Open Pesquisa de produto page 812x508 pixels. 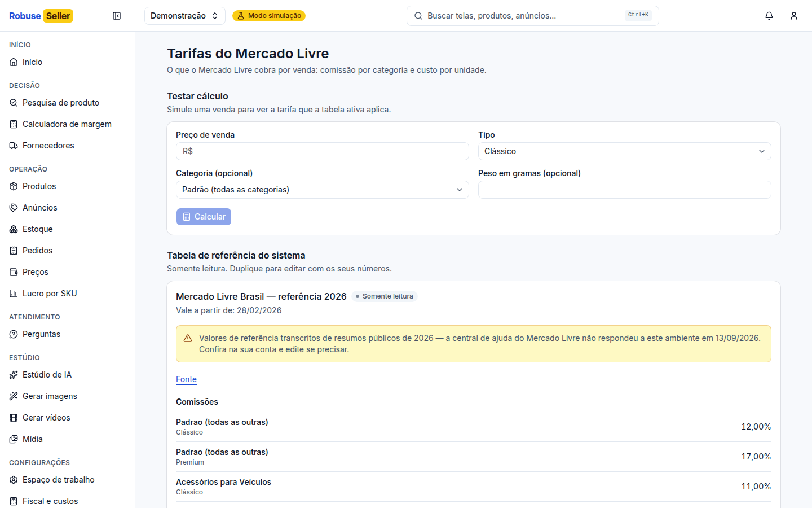(68, 103)
